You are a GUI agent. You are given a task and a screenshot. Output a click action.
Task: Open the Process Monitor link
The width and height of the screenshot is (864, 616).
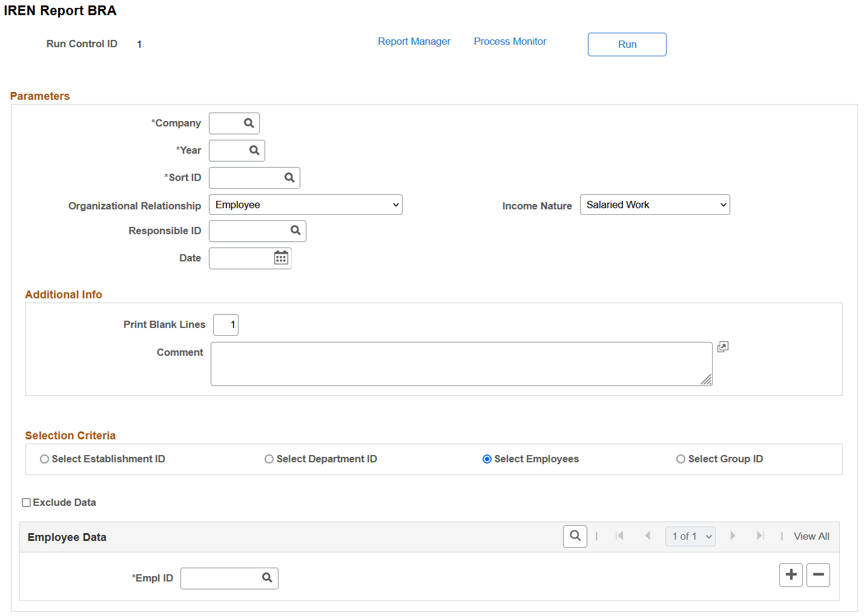pos(510,41)
